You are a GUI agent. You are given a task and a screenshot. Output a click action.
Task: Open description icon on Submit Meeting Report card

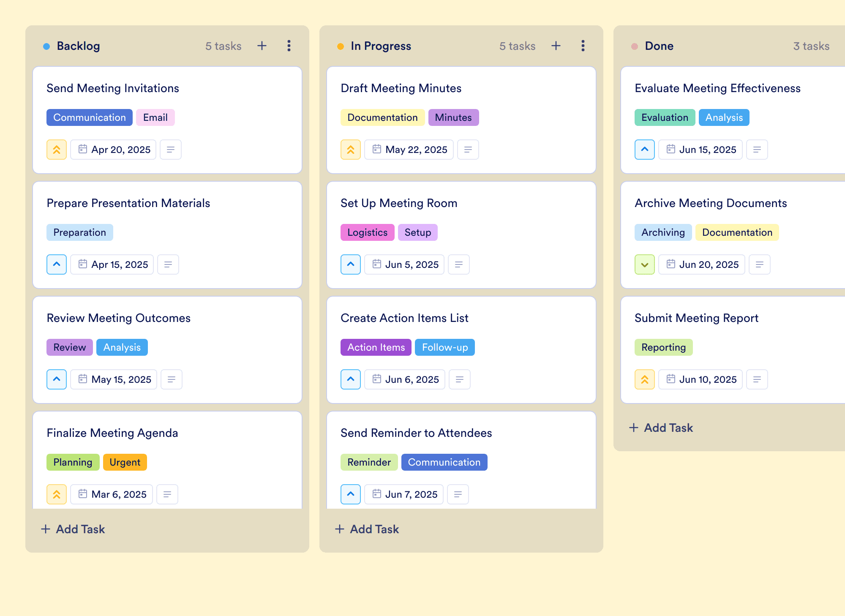pyautogui.click(x=757, y=379)
